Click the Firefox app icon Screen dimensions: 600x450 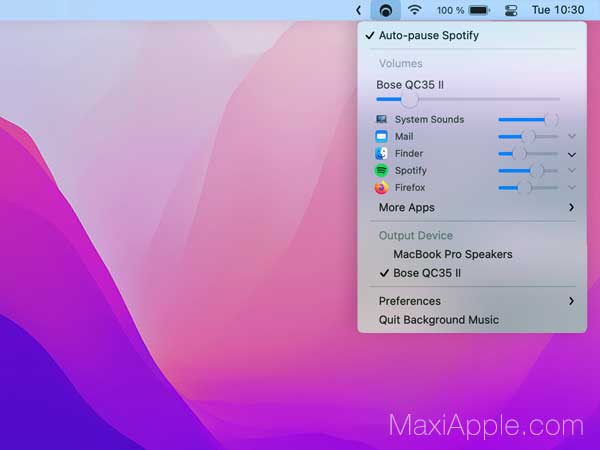point(381,188)
